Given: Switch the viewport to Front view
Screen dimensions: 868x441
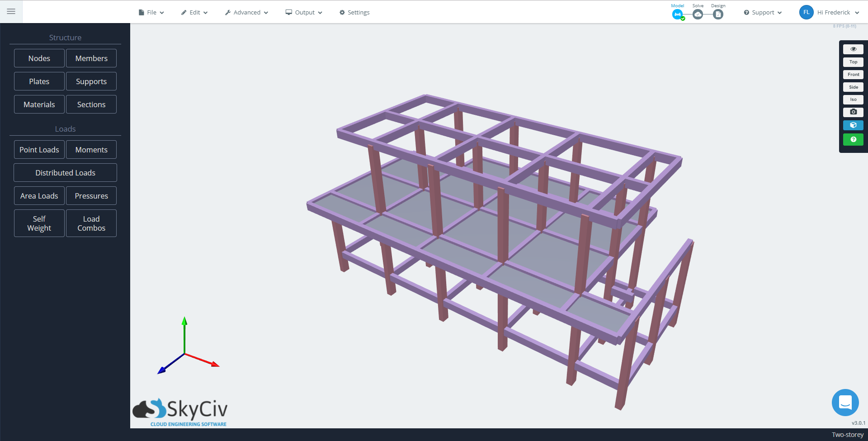Looking at the screenshot, I should [x=853, y=74].
